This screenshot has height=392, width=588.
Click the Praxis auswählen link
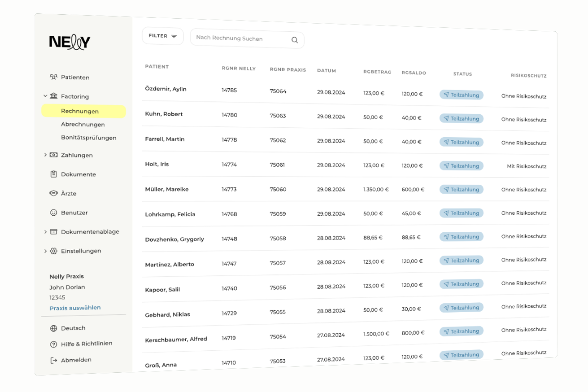(75, 308)
